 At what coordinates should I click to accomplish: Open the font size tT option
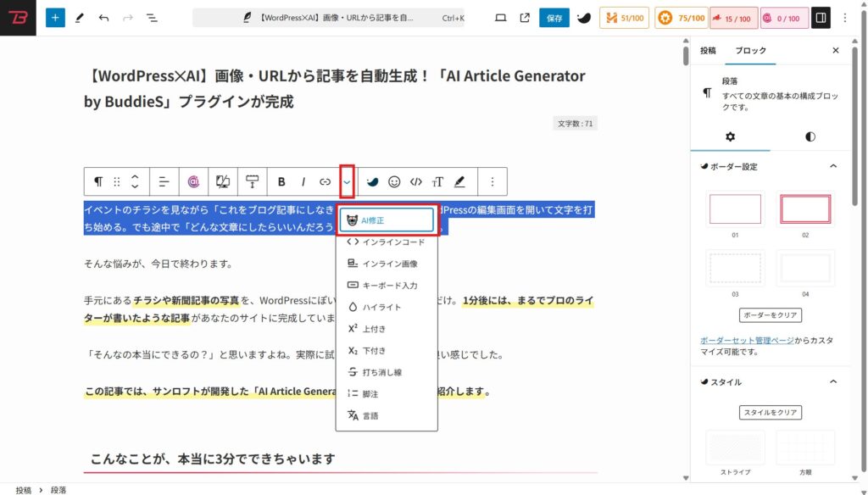[x=437, y=181]
